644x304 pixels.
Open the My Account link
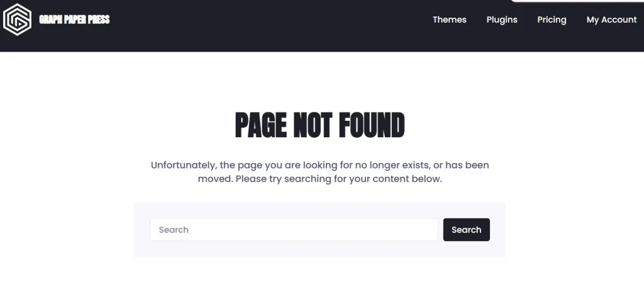point(611,20)
